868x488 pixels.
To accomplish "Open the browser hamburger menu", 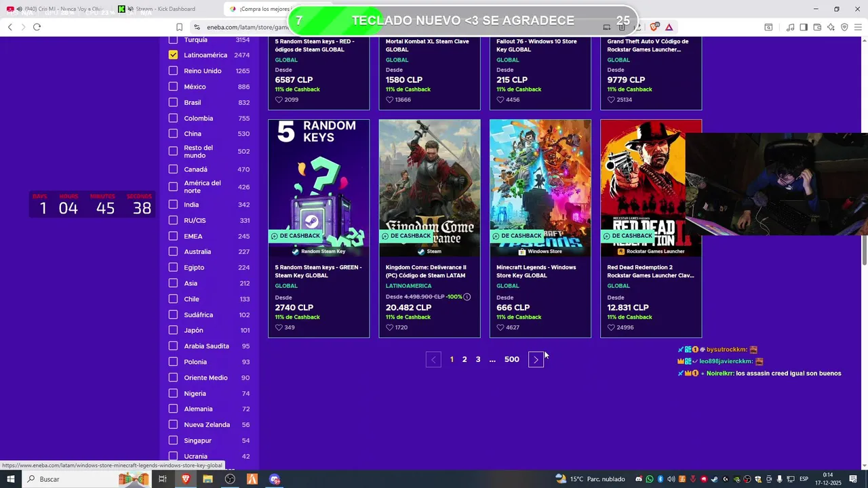I will [858, 27].
